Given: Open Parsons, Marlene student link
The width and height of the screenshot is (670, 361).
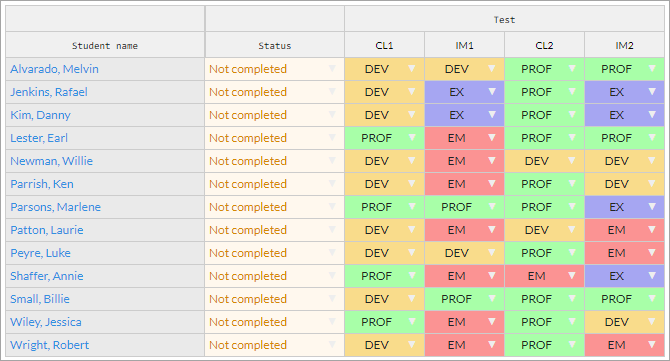Looking at the screenshot, I should point(56,207).
